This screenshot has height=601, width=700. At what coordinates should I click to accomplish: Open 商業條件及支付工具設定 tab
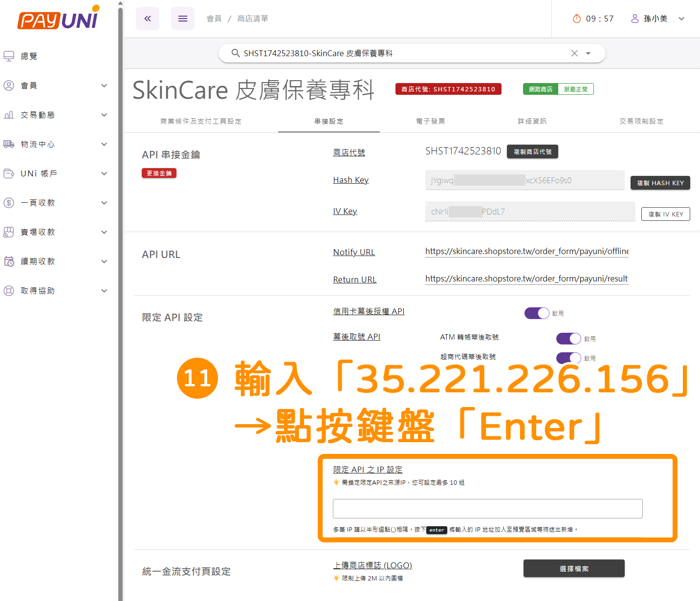201,121
